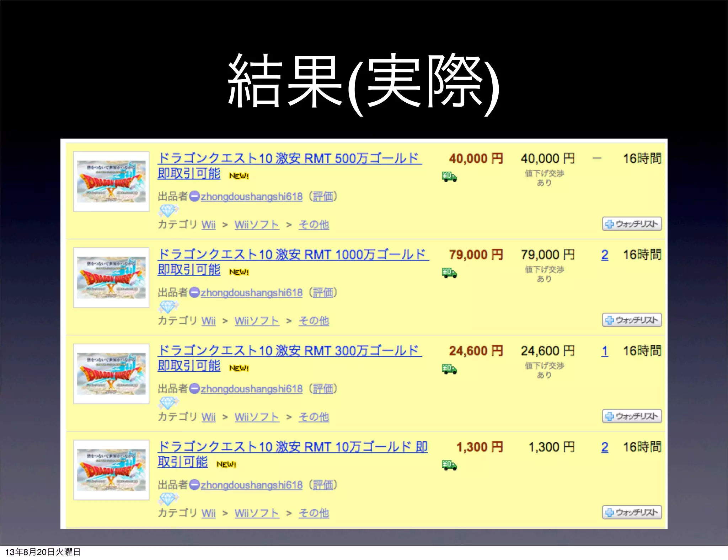Open the 300万ゴールド RMT listing title
This screenshot has height=560, width=728.
click(290, 358)
